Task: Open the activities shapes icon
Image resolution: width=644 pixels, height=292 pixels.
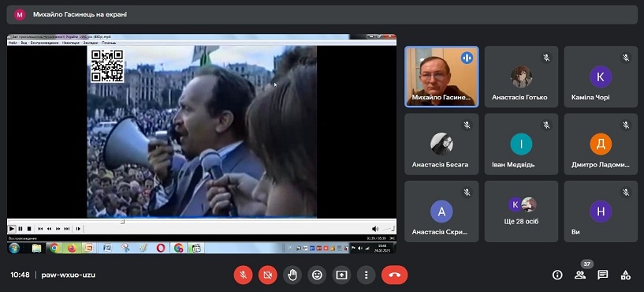Action: coord(625,275)
